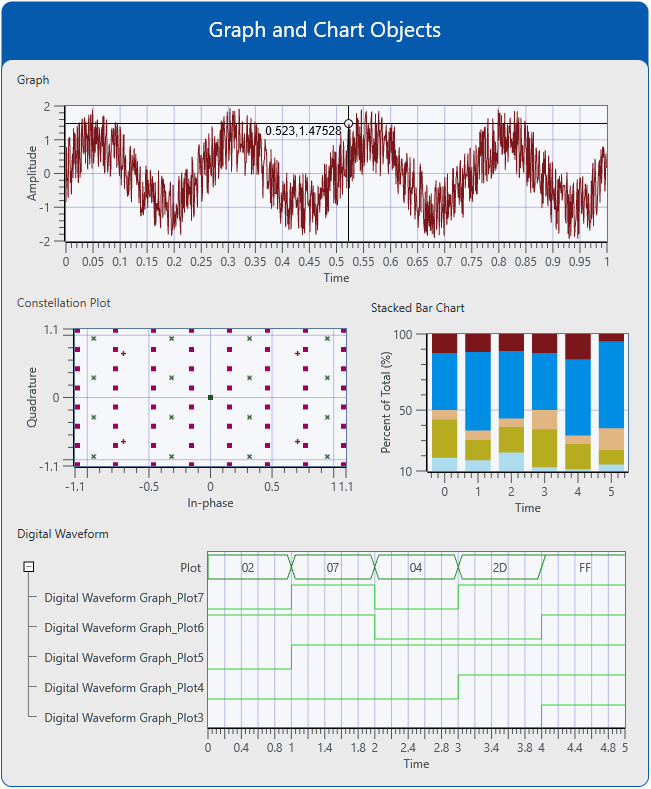Screen dimensions: 651x789
Task: Click the graph cursor circle marker
Action: [x=348, y=124]
